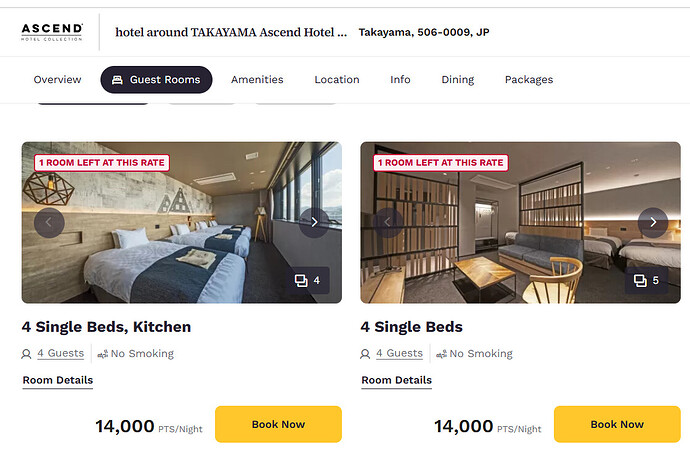Open the Packages tab
This screenshot has height=463, width=690.
coord(529,80)
